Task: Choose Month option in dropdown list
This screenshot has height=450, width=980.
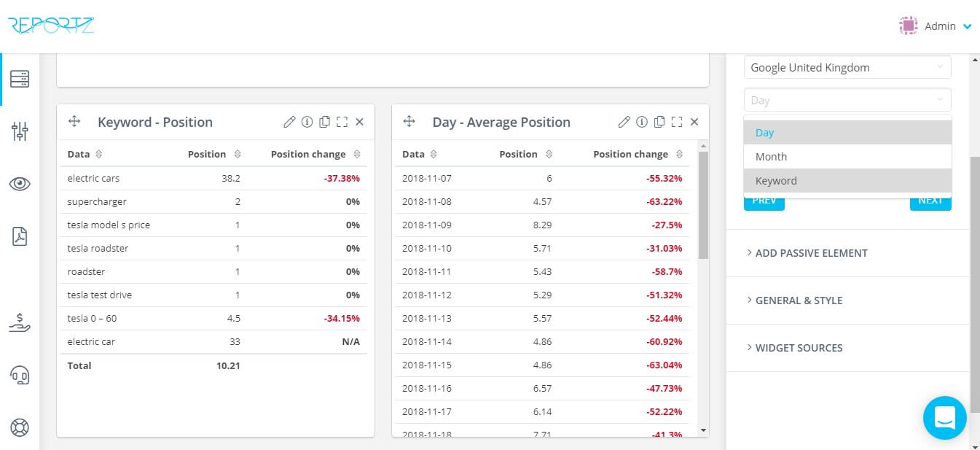Action: coord(771,157)
